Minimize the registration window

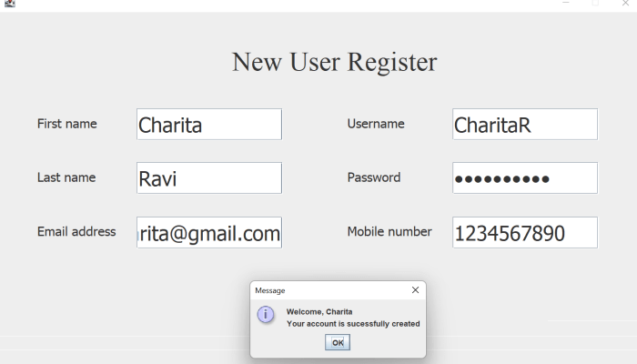[x=566, y=4]
